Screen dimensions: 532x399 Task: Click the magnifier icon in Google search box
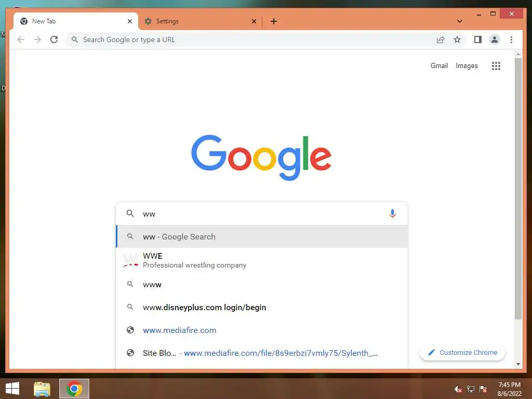pos(130,214)
